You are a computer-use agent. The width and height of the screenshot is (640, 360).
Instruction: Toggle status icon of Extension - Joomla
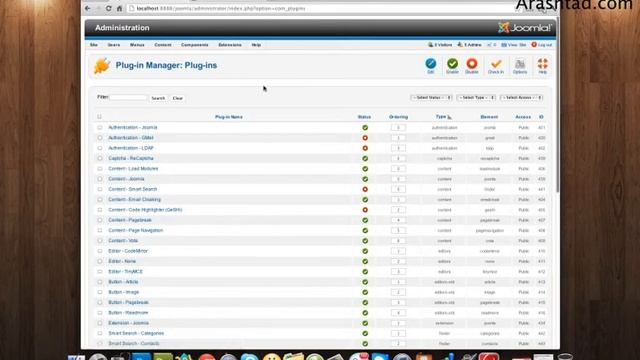click(x=365, y=323)
